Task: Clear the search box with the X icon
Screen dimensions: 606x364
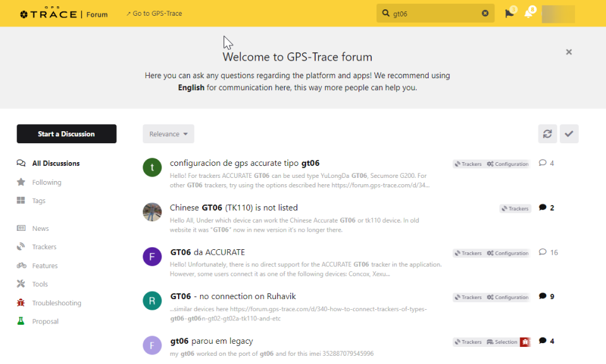Action: click(485, 13)
